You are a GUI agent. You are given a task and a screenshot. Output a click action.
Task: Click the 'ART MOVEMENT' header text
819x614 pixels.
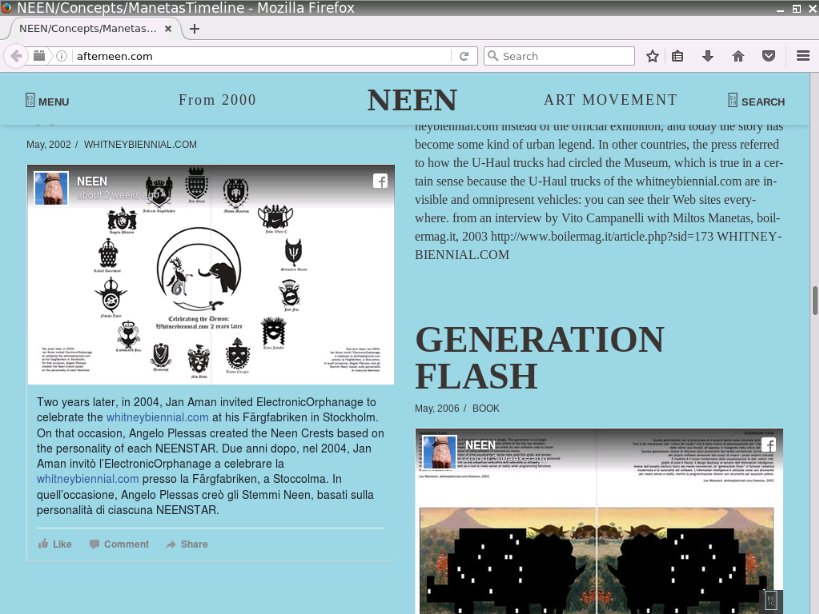click(x=611, y=100)
